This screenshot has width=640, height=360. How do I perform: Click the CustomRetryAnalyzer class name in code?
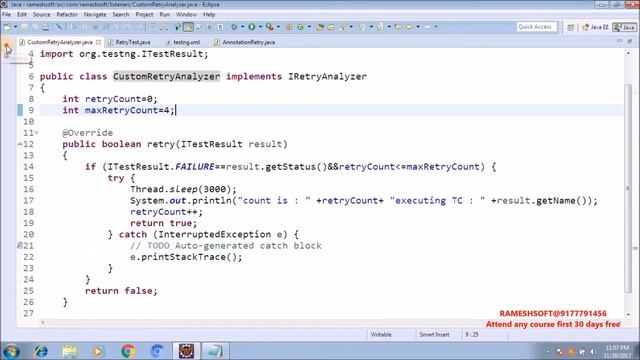point(167,76)
